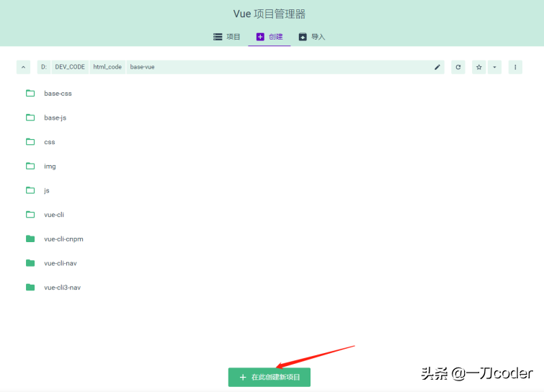Open the more options menu
This screenshot has width=544, height=392.
click(515, 67)
